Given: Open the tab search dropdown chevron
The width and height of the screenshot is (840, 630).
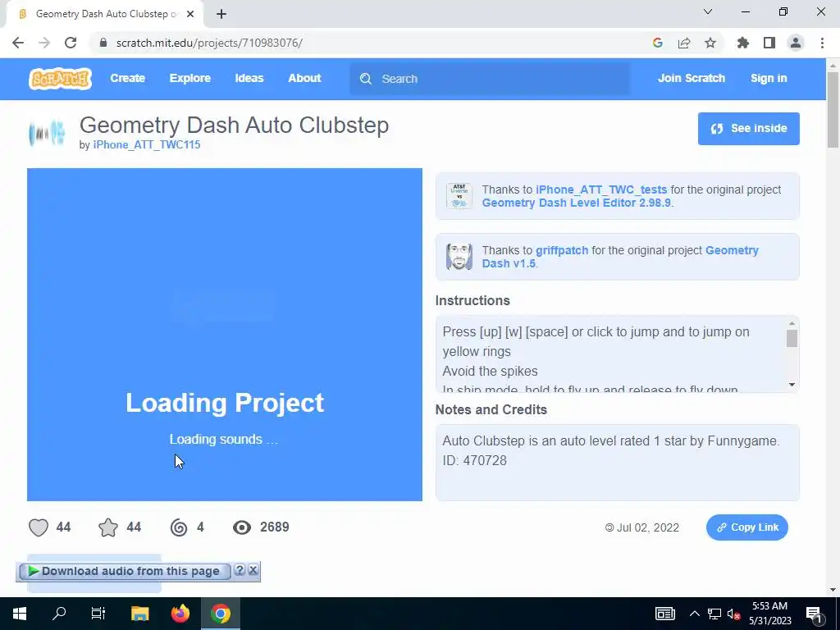Looking at the screenshot, I should [708, 11].
